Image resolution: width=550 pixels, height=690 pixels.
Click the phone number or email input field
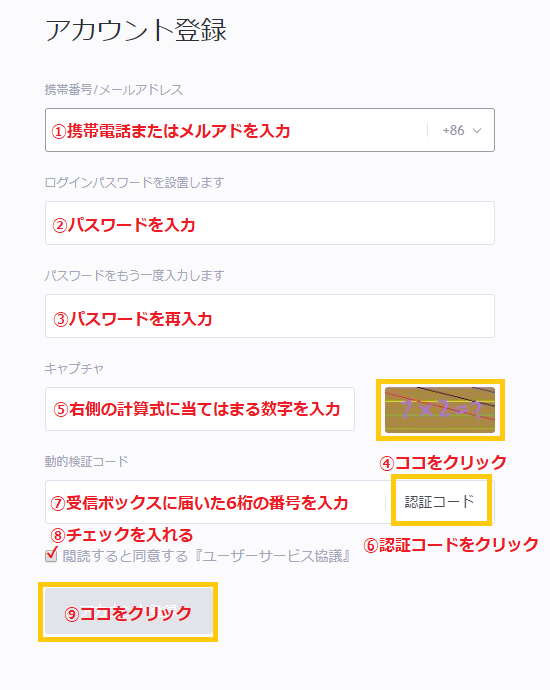pos(236,130)
